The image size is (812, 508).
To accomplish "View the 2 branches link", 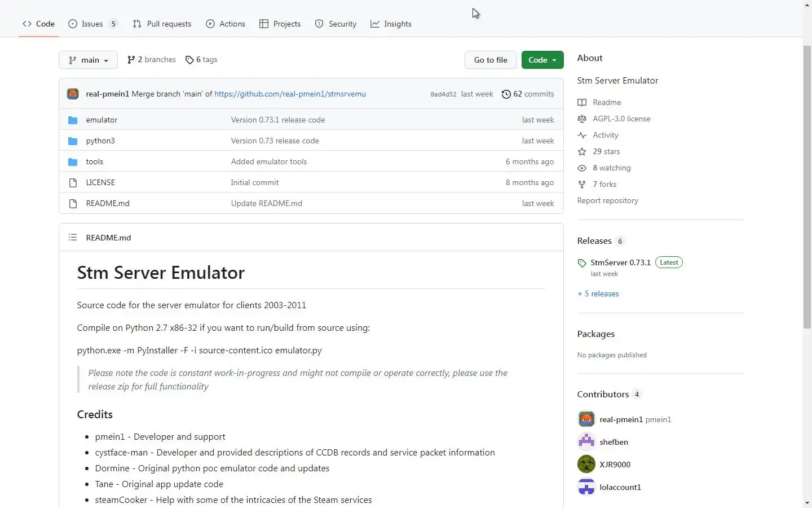I will pyautogui.click(x=152, y=59).
